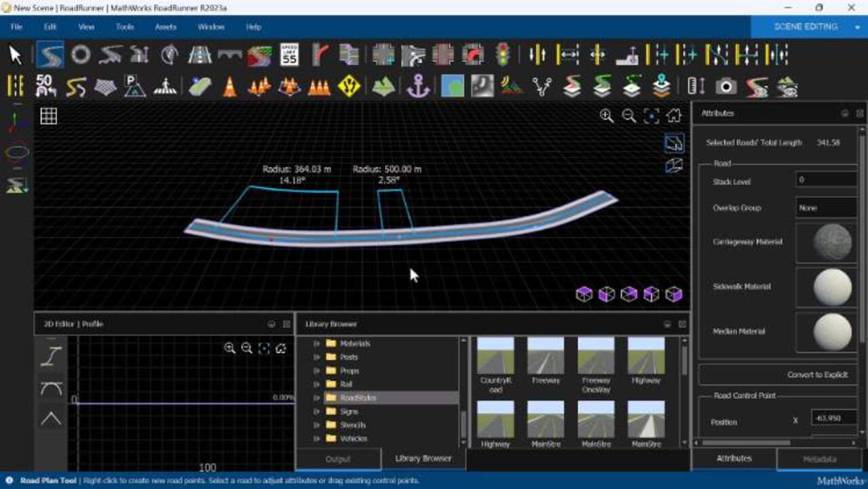Expand the Materials folder tree node
Image resolution: width=868 pixels, height=489 pixels.
(317, 344)
